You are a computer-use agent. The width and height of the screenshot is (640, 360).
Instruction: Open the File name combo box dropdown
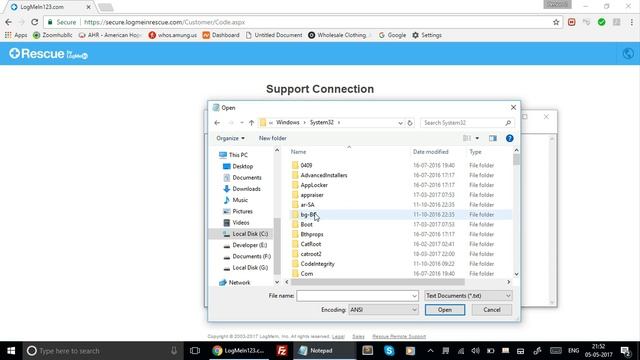click(414, 296)
